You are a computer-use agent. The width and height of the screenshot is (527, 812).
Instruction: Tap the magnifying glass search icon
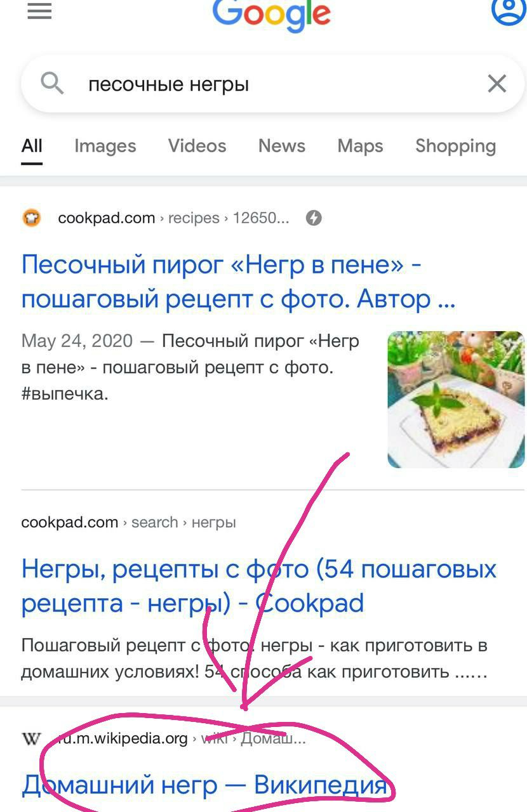[52, 83]
